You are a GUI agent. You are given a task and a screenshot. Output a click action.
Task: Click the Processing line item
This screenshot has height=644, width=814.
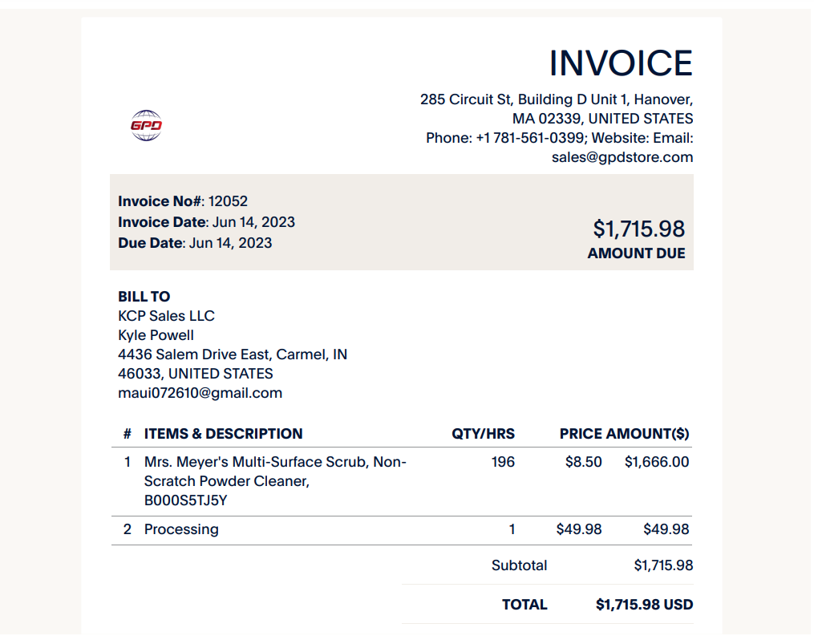click(181, 529)
